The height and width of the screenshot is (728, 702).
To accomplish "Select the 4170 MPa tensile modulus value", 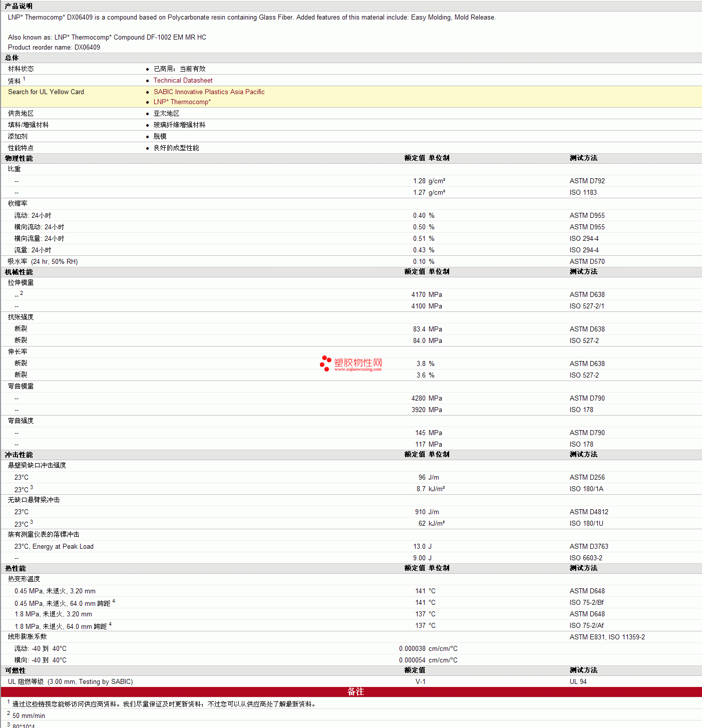I will click(x=427, y=294).
